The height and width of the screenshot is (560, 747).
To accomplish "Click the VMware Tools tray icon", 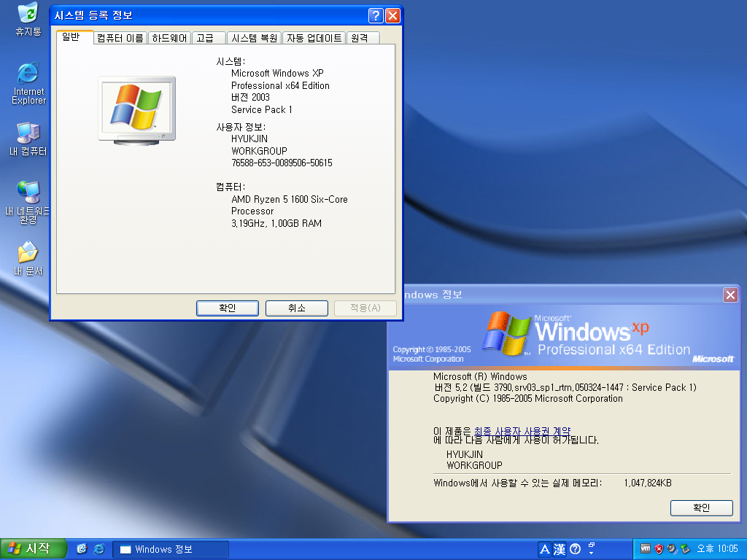I will [x=646, y=548].
